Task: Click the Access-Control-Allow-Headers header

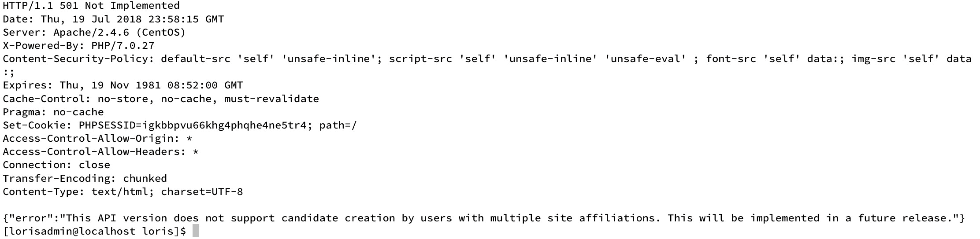Action: [x=100, y=152]
